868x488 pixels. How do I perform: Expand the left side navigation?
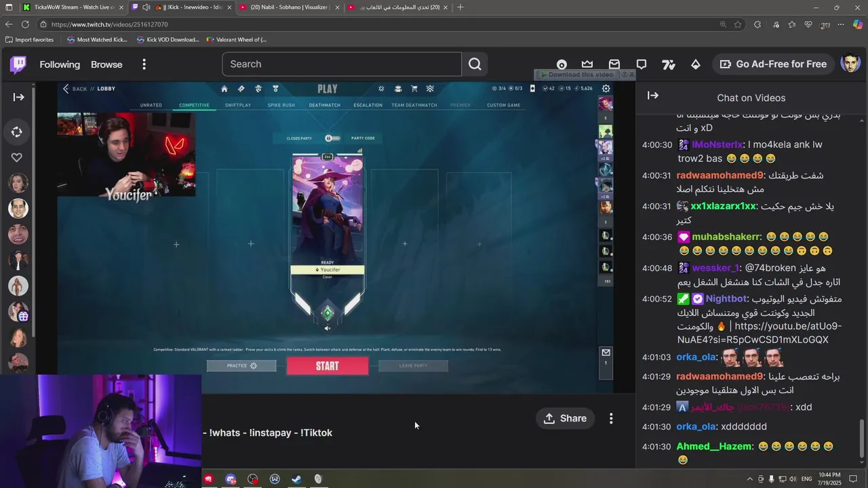(18, 97)
